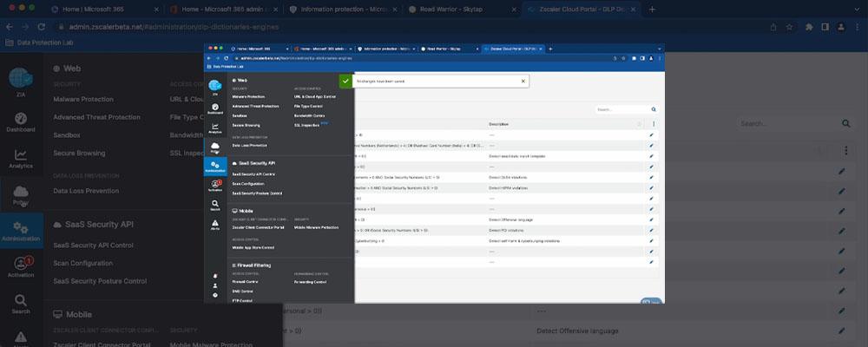868x347 pixels.
Task: Open Alerts warning icon in front window sidebar
Action: tap(214, 225)
